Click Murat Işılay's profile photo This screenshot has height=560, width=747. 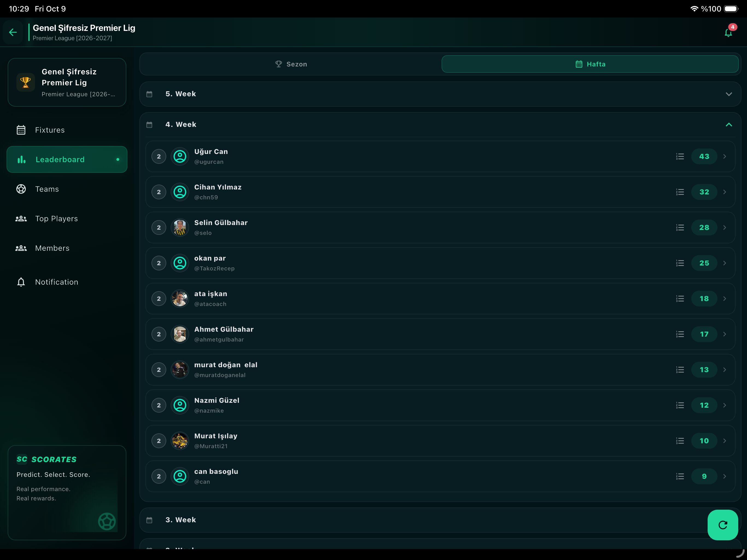coord(180,441)
